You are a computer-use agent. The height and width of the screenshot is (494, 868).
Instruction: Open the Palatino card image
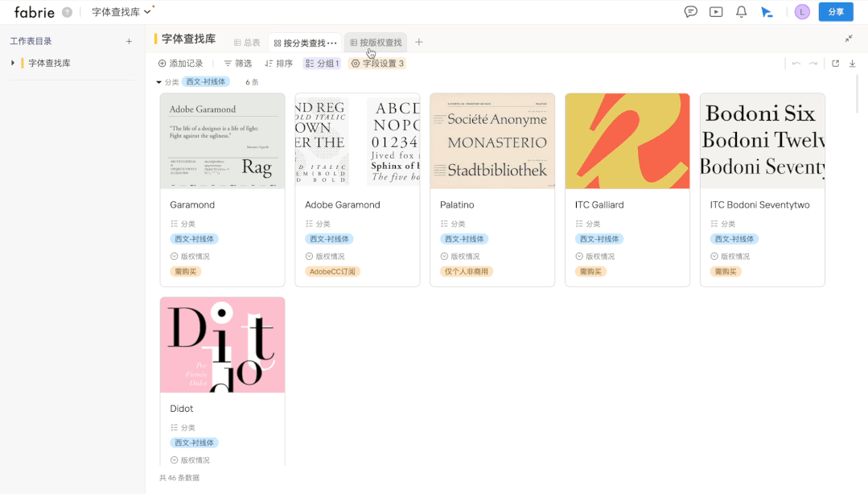[x=492, y=142]
